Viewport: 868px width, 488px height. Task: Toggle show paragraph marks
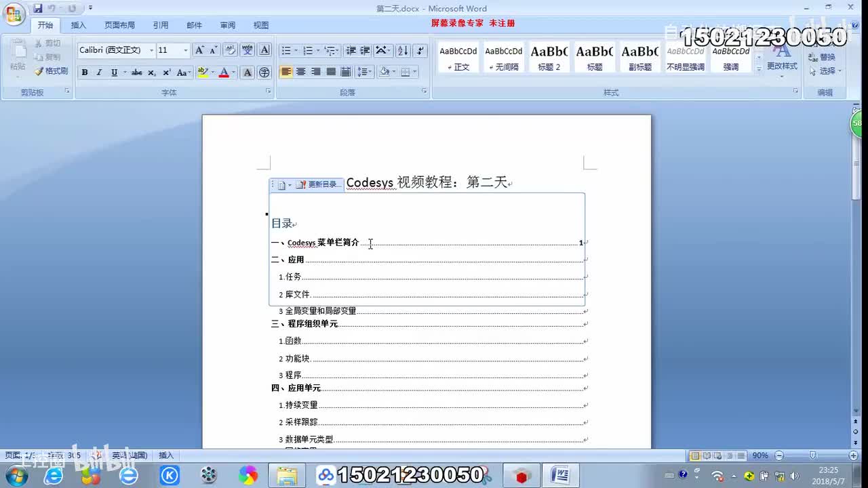tap(420, 50)
